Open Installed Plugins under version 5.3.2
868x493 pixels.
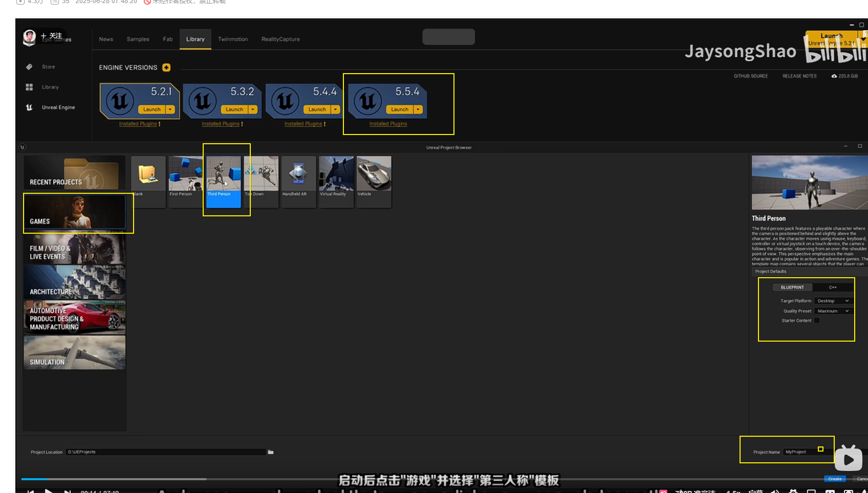(221, 124)
